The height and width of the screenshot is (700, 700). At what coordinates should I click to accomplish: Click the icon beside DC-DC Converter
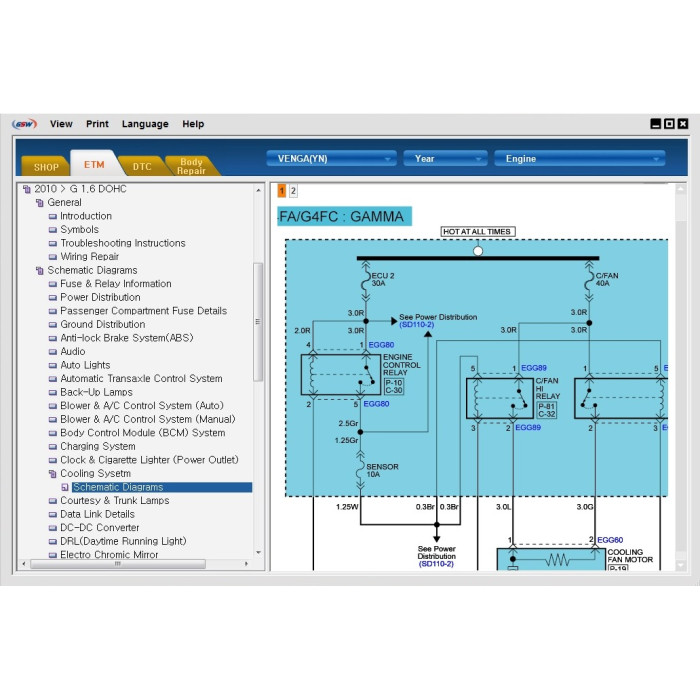pos(53,528)
